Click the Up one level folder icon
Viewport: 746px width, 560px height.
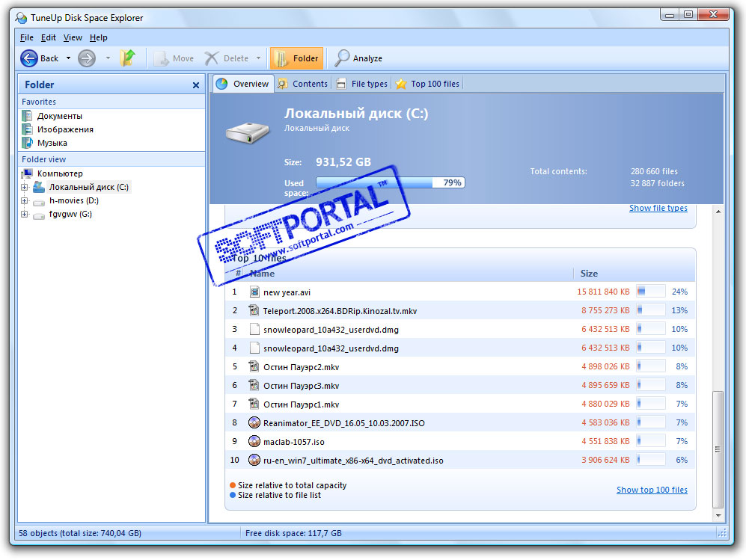(x=127, y=58)
